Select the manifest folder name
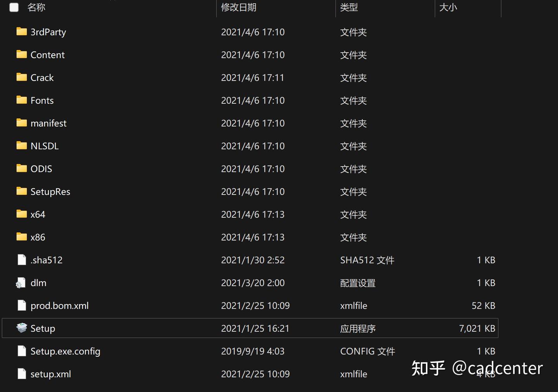The width and height of the screenshot is (558, 392). coord(48,124)
